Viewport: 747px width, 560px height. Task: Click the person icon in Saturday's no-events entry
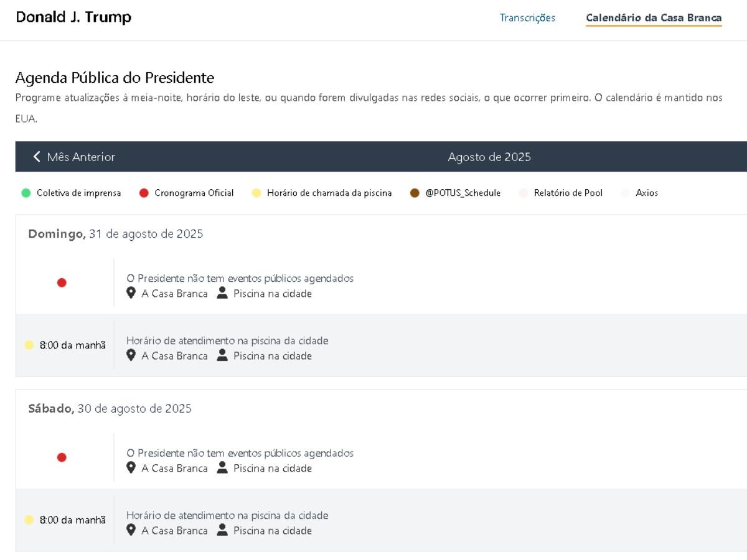pyautogui.click(x=222, y=468)
